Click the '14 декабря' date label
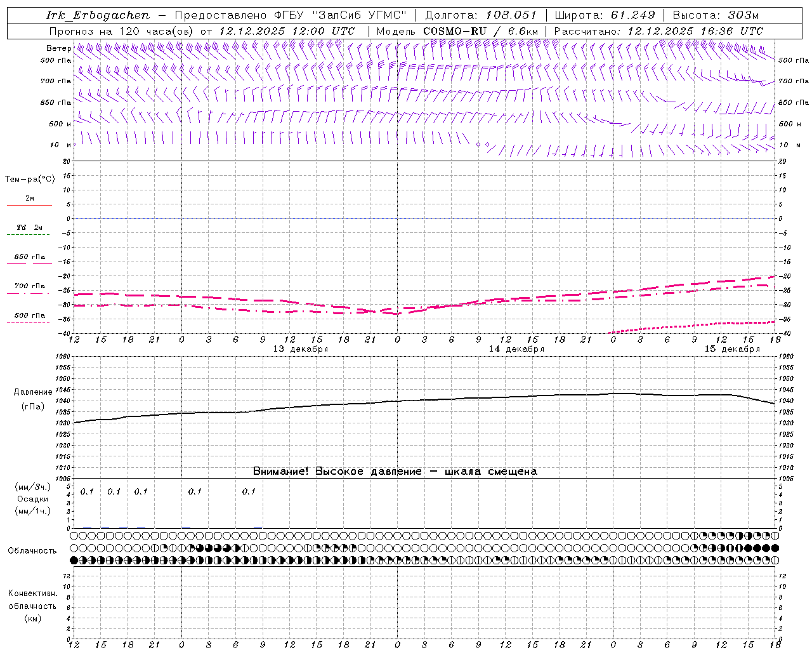The height and width of the screenshot is (650, 812). (x=516, y=349)
